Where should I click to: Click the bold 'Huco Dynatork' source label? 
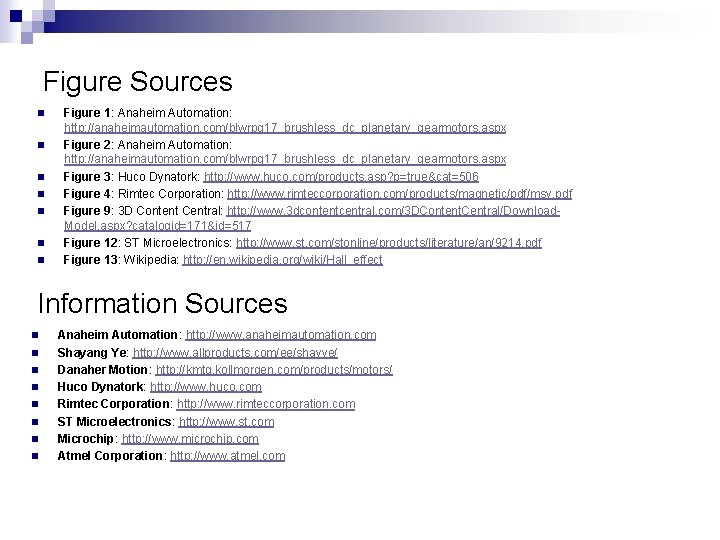click(101, 387)
